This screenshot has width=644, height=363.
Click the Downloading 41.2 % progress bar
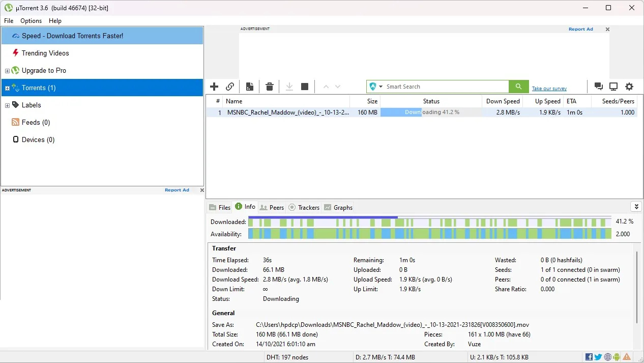point(431,113)
